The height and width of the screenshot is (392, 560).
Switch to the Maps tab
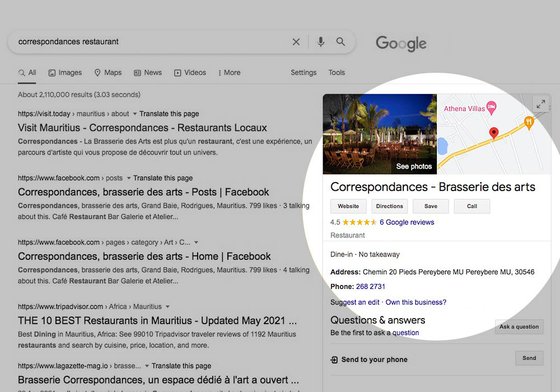[108, 73]
